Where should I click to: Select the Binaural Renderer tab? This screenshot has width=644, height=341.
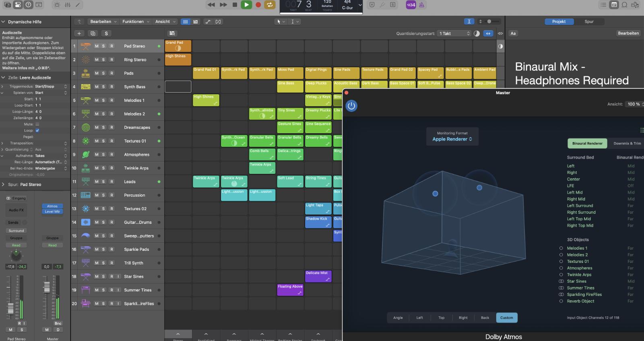(x=587, y=143)
